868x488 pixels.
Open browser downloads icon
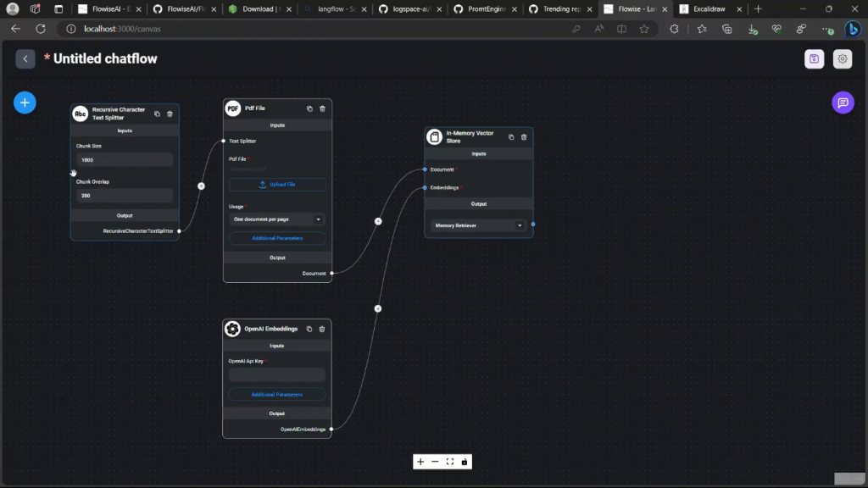[x=752, y=29]
